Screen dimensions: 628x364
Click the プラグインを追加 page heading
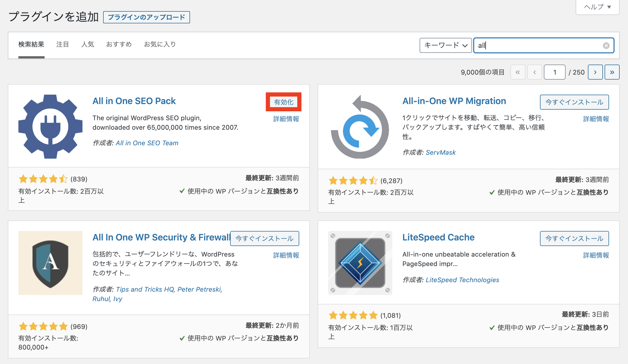click(54, 17)
